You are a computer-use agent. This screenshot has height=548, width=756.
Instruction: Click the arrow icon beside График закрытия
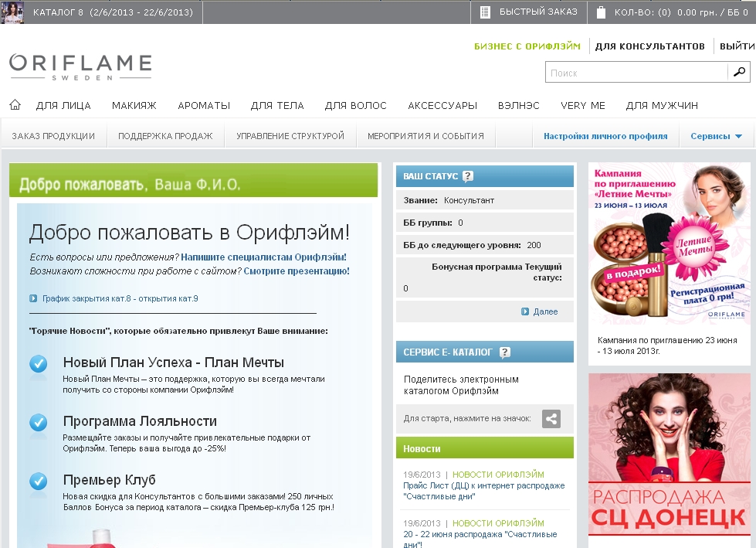tap(33, 298)
